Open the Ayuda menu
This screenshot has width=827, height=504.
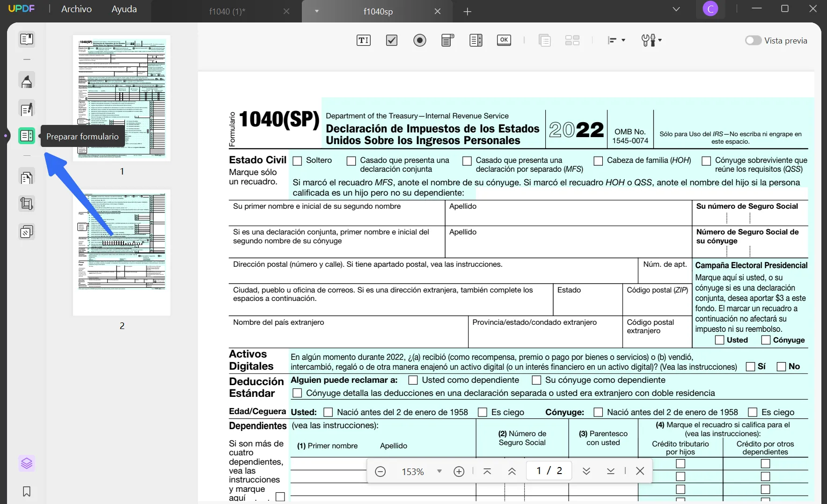coord(124,9)
